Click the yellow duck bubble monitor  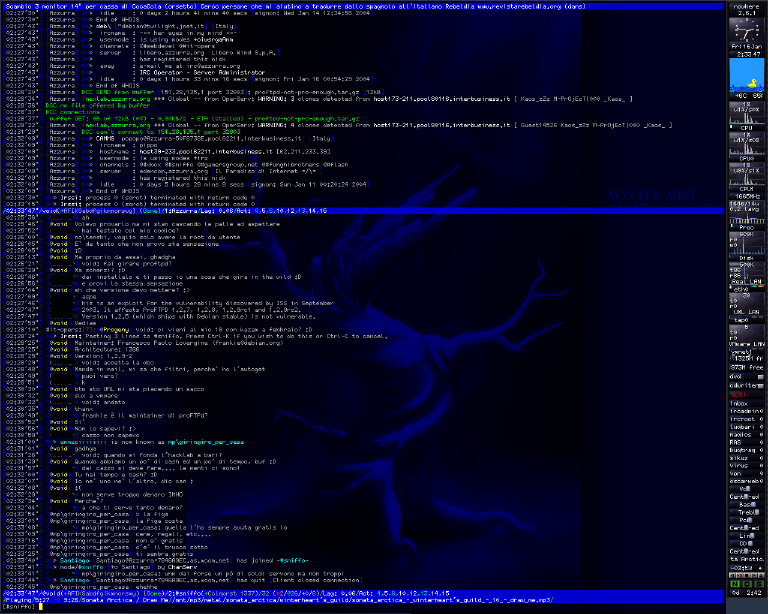tap(746, 75)
